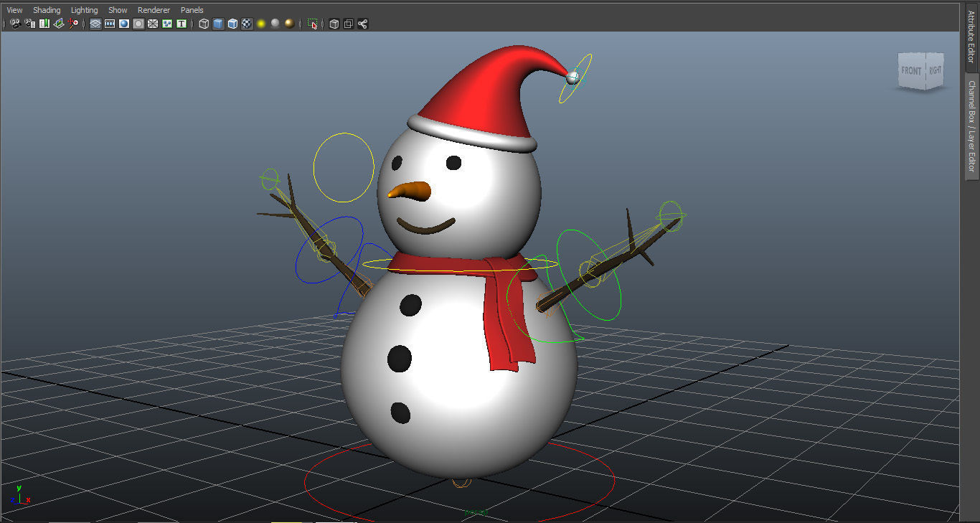Toggle the Field Chart display
This screenshot has width=980, height=523.
153,24
